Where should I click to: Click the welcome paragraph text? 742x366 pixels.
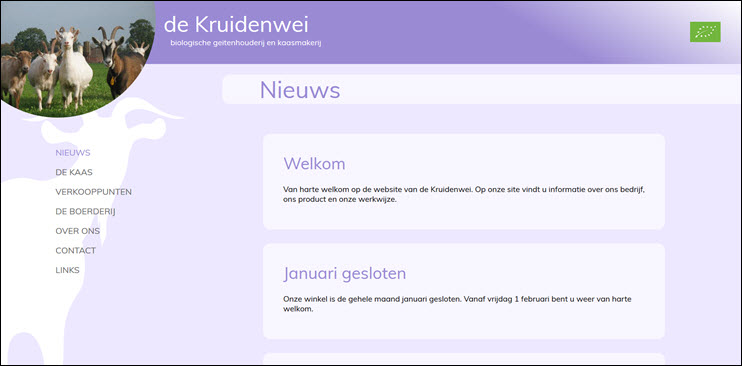tap(464, 194)
